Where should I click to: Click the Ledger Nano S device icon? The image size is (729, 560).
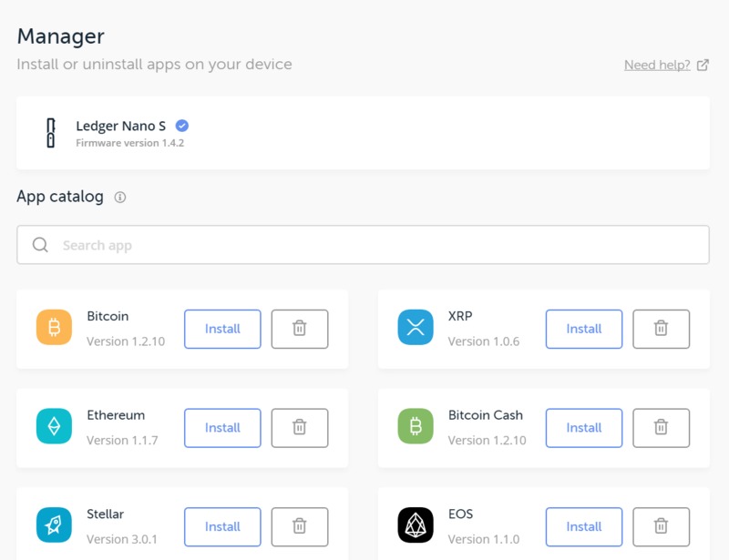51,133
